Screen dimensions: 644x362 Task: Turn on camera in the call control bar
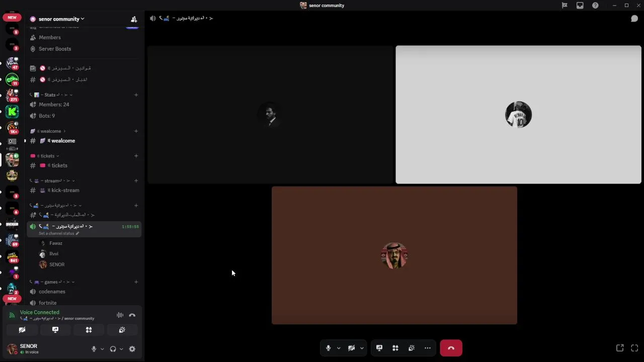pos(352,348)
